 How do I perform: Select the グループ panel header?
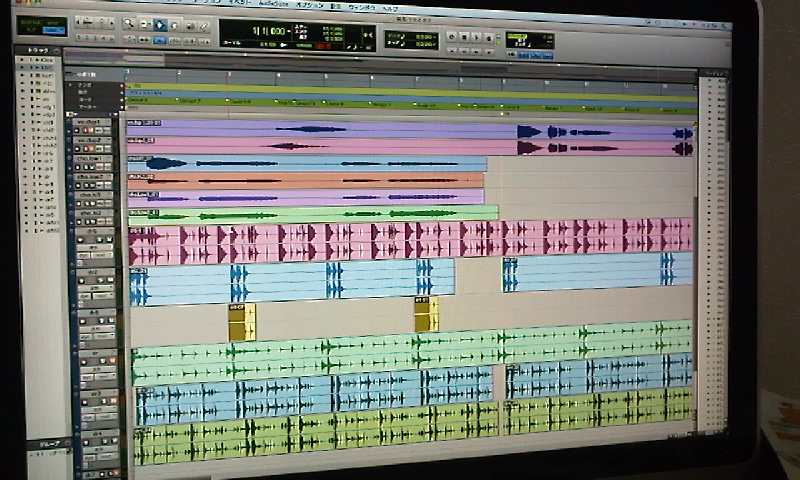pos(48,444)
